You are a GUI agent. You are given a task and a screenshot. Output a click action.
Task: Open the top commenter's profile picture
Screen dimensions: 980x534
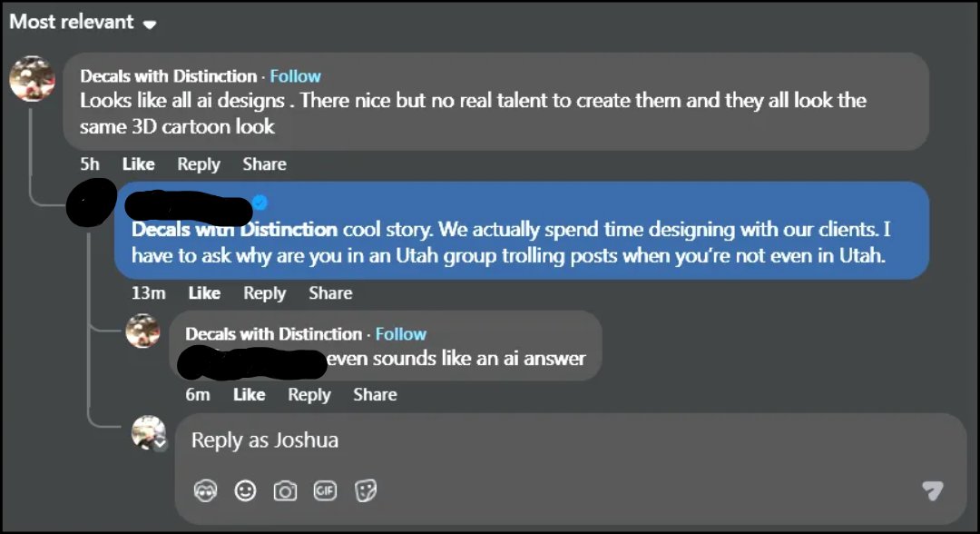click(32, 79)
